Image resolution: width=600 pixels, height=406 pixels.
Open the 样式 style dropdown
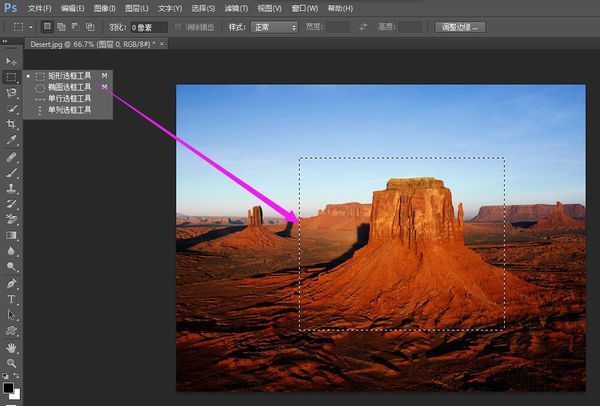pos(275,27)
